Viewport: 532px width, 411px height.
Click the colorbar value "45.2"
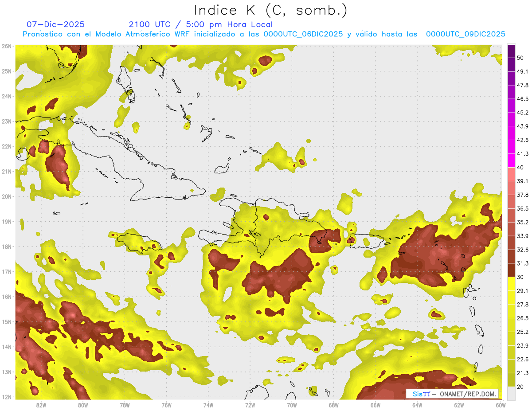(523, 113)
